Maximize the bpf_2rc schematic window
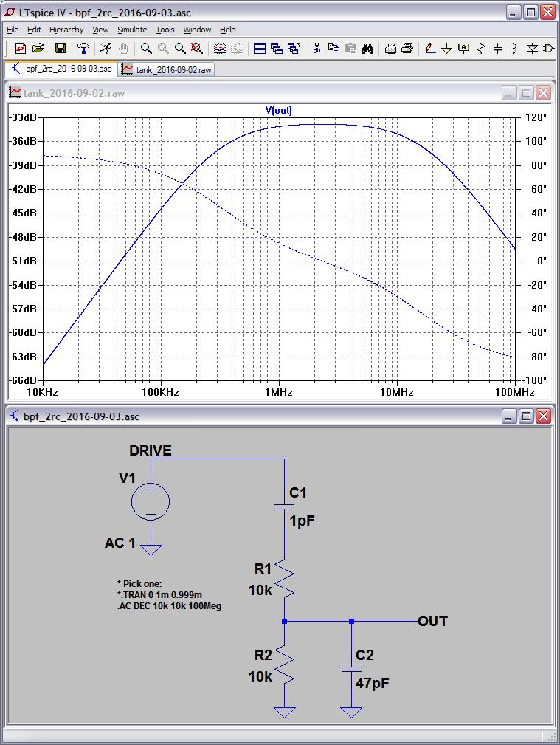 [526, 416]
